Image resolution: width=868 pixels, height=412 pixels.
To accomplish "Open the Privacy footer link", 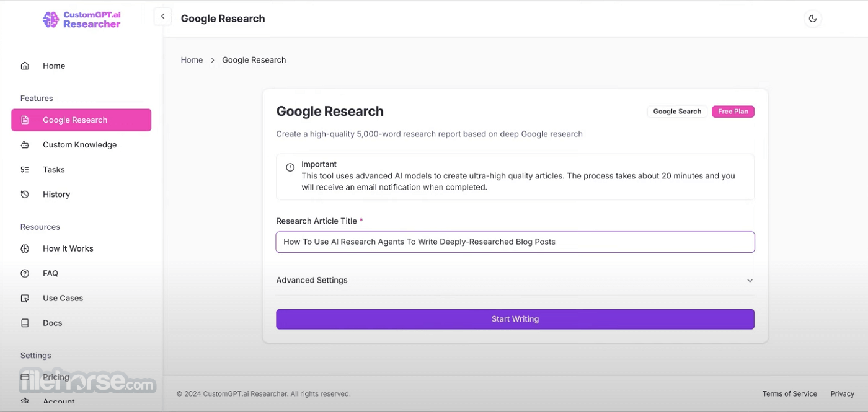I will (x=843, y=394).
